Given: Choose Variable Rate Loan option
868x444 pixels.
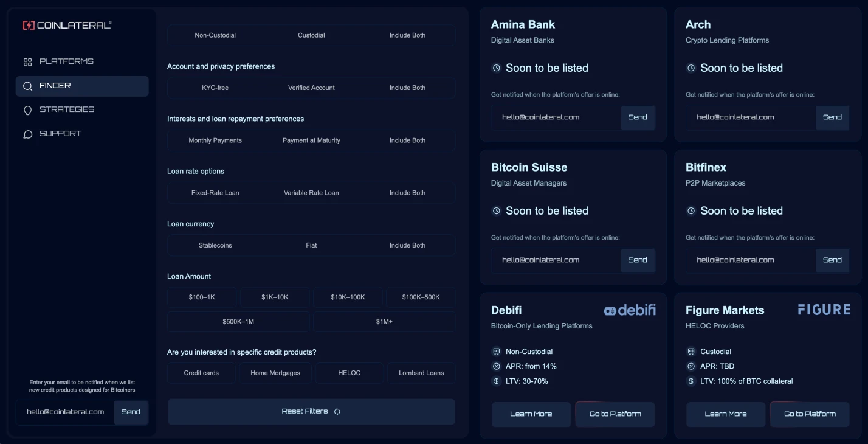Looking at the screenshot, I should pos(311,193).
